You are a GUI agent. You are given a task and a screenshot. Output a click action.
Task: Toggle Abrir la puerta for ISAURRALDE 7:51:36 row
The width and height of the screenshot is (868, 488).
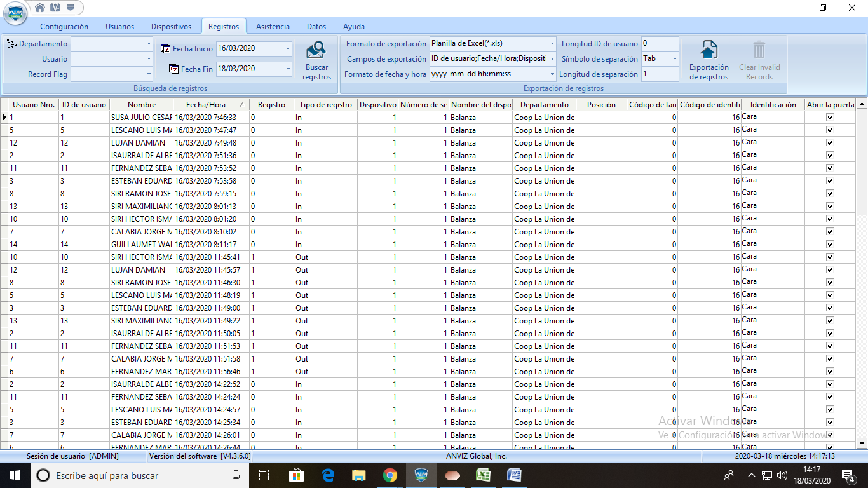click(830, 156)
